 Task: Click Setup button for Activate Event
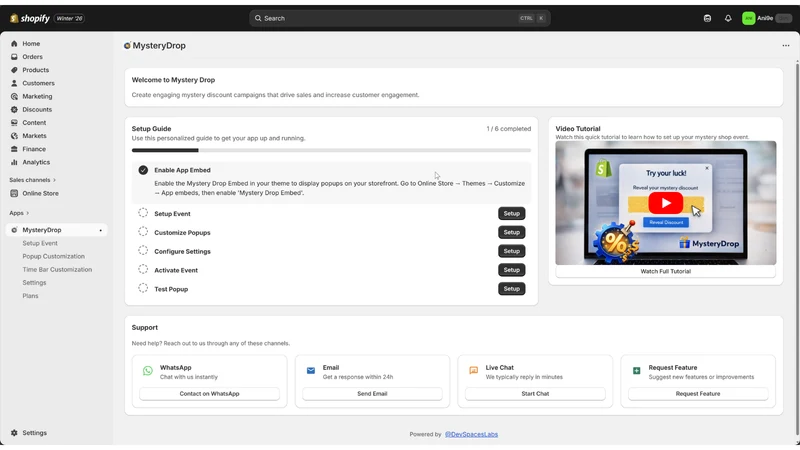(x=511, y=270)
